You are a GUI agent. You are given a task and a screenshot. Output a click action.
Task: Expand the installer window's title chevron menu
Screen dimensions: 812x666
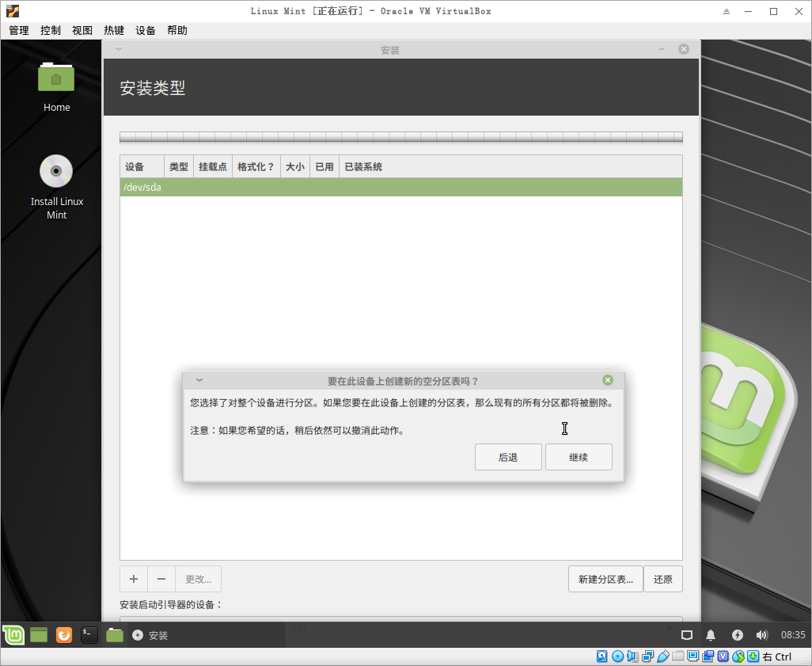click(119, 49)
